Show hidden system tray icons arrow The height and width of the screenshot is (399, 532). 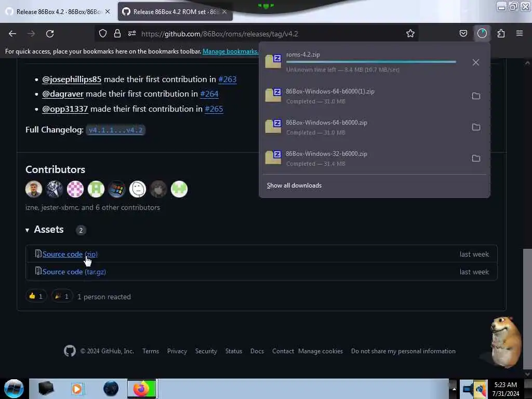pos(454,389)
